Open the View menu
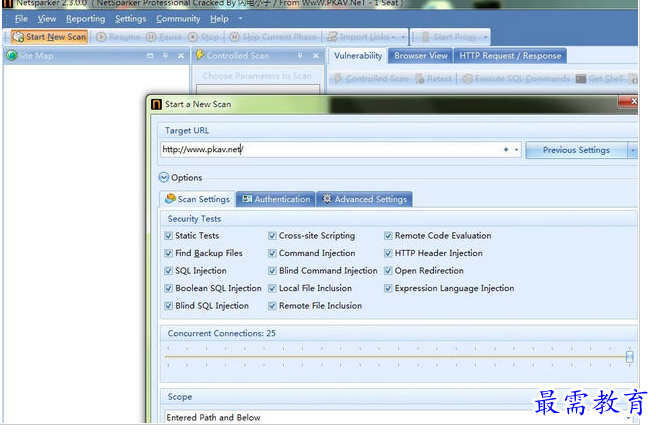 point(46,19)
